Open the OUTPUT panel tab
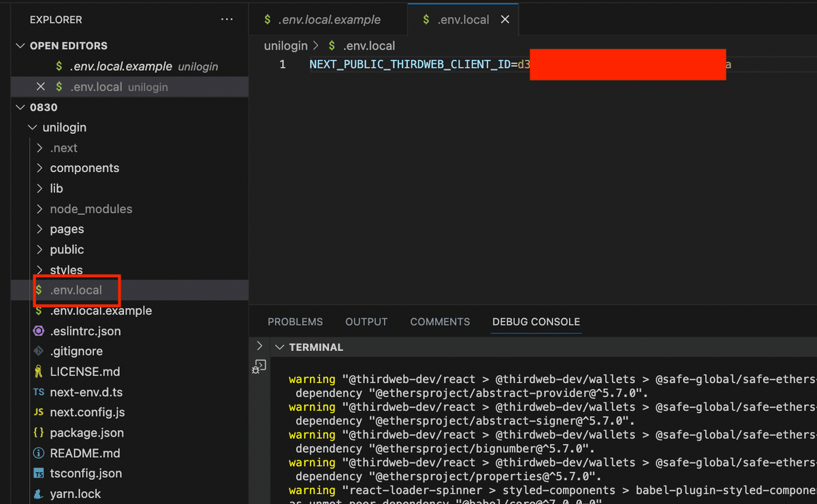Viewport: 817px width, 504px height. pyautogui.click(x=366, y=322)
